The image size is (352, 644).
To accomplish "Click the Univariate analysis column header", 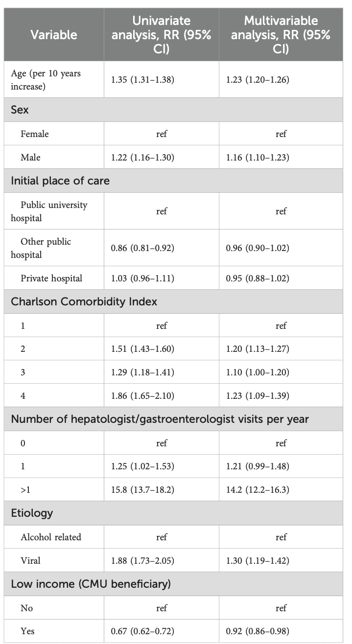I will 161,35.
